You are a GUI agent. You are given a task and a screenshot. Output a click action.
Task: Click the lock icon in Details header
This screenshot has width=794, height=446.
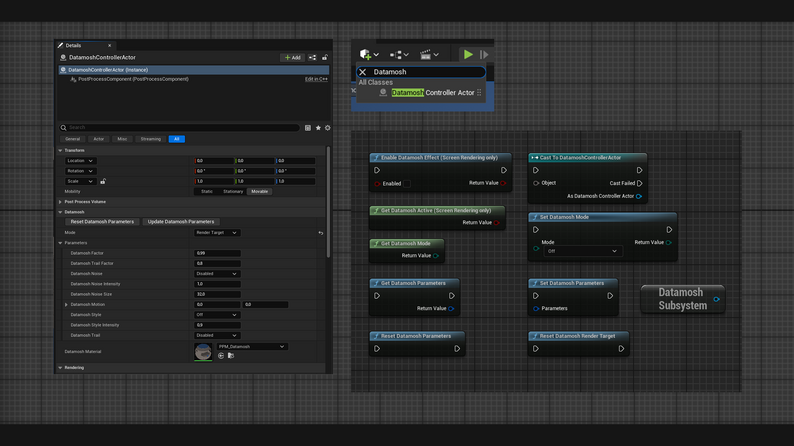tap(325, 58)
